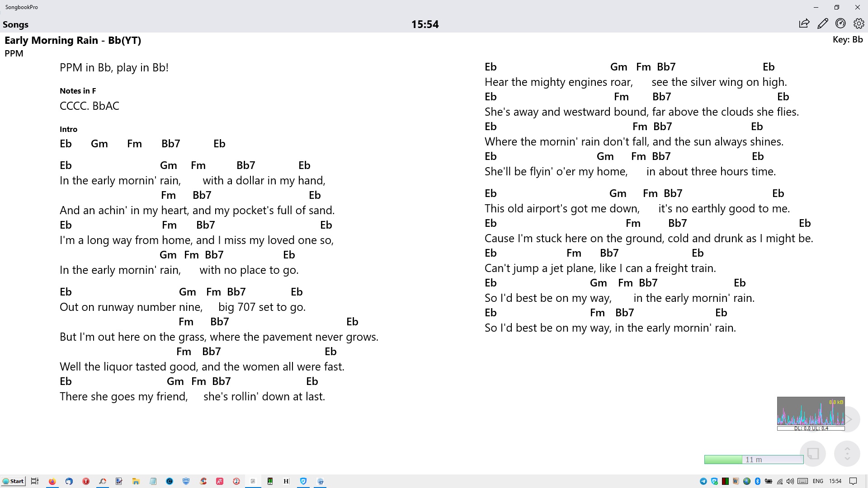
Task: Open the metronome/tempo gauge icon
Action: [x=840, y=23]
